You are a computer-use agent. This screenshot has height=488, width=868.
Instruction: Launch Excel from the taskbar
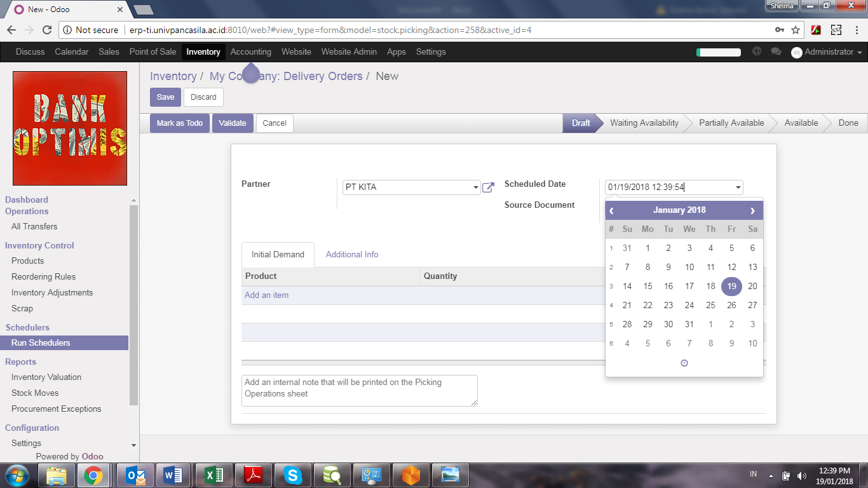[214, 475]
